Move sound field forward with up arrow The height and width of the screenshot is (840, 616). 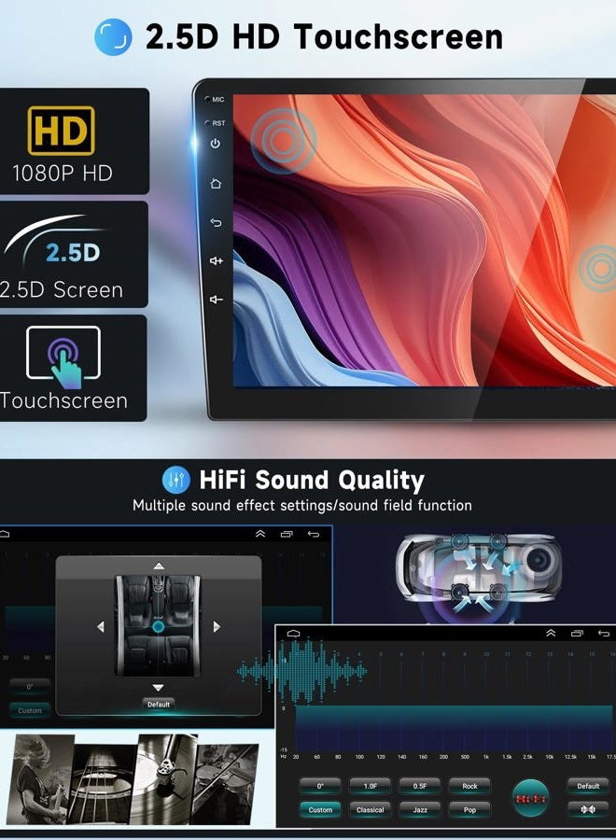pos(159,566)
